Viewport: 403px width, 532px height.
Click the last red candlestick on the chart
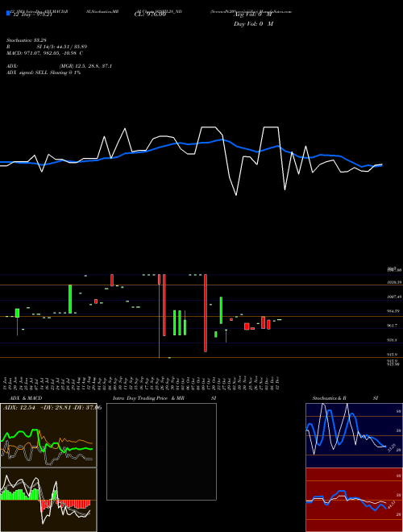click(268, 324)
